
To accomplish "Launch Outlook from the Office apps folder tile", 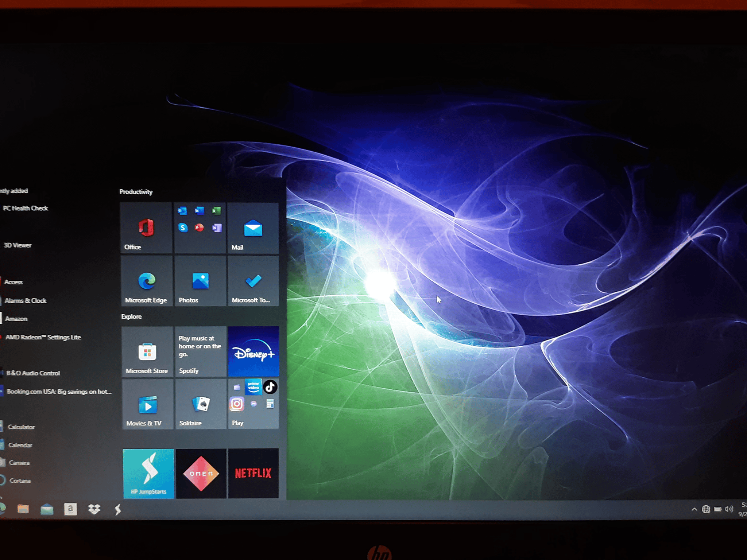I will tap(182, 211).
